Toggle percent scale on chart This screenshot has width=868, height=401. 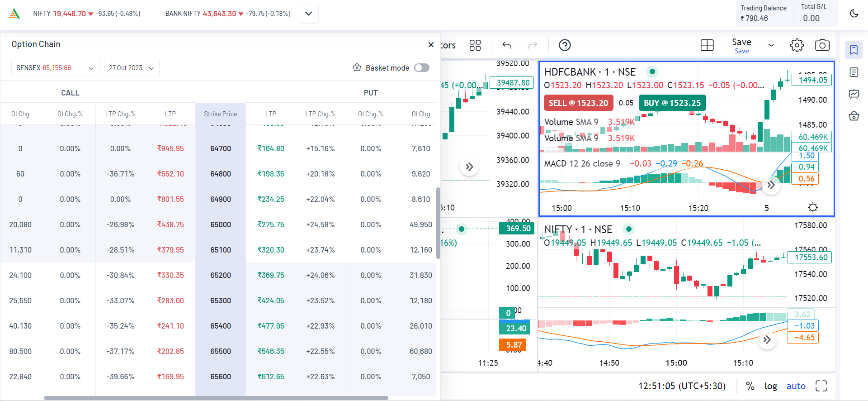tap(750, 386)
